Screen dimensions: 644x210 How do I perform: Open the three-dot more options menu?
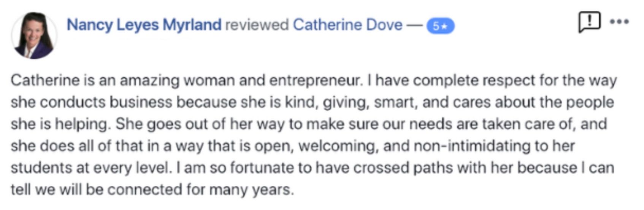point(619,22)
